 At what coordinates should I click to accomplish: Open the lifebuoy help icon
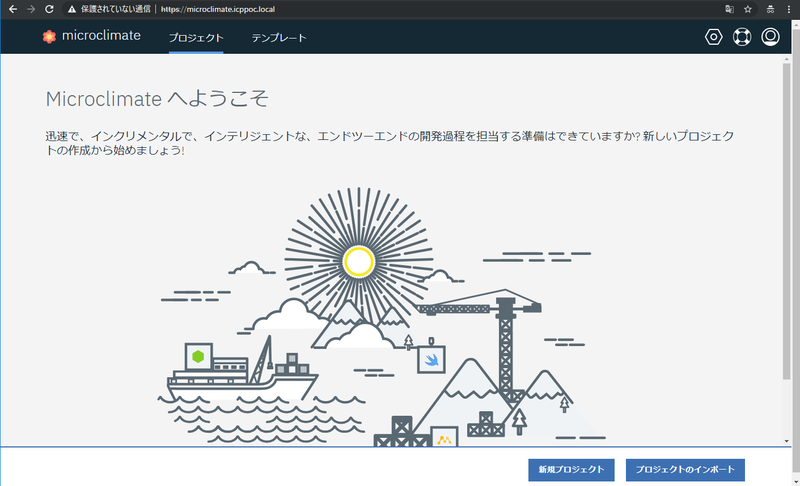742,37
